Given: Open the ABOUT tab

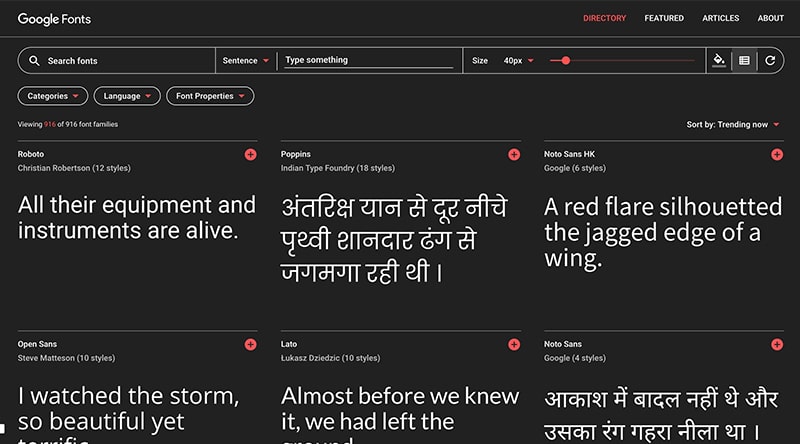Looking at the screenshot, I should click(x=770, y=18).
